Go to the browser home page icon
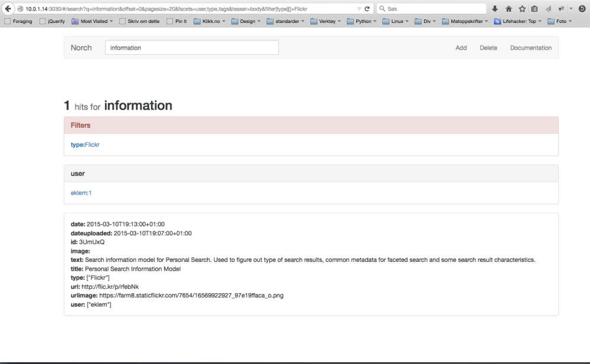The width and height of the screenshot is (590, 364). coord(509,9)
